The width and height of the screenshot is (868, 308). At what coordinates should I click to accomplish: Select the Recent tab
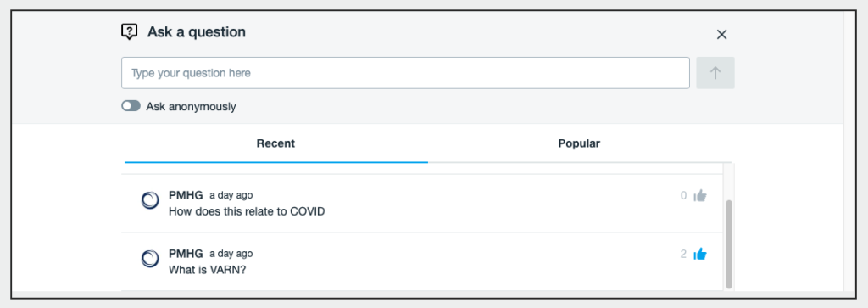point(275,143)
